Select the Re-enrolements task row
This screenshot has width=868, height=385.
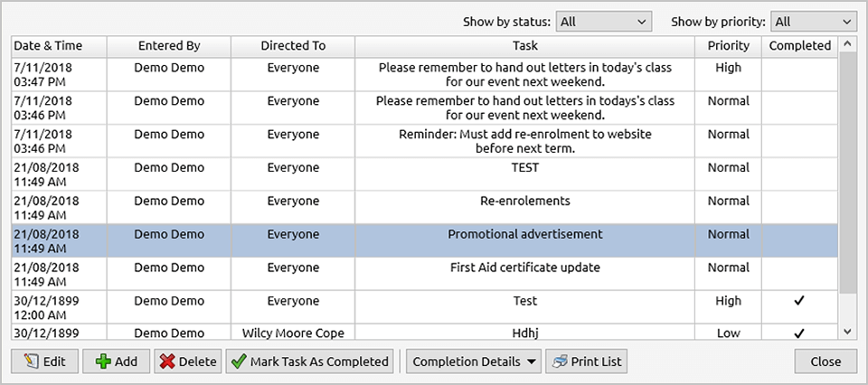pos(524,201)
